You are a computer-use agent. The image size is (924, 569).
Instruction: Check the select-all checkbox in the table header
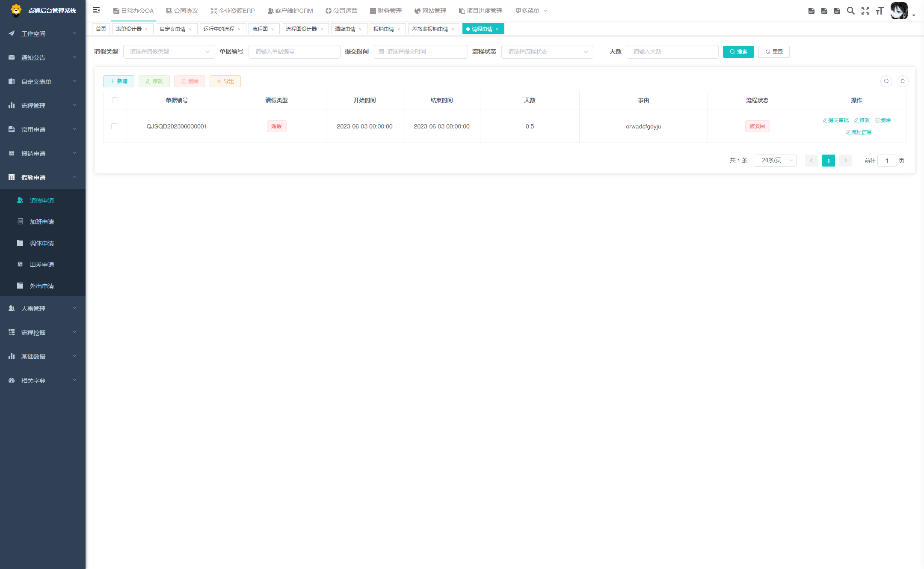click(x=115, y=100)
